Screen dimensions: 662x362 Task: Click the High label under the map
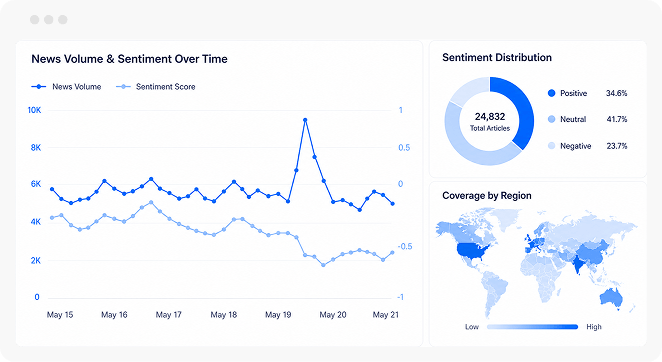594,327
